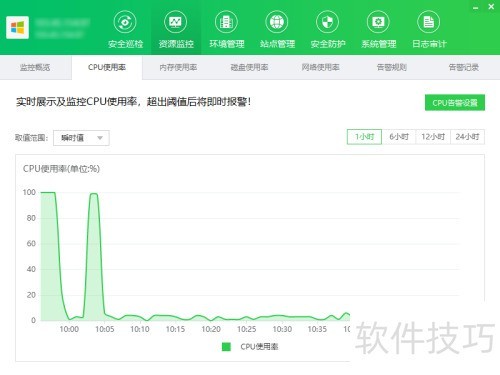The width and height of the screenshot is (500, 375).
Task: Select the CPU使用率 tab
Action: 107,68
